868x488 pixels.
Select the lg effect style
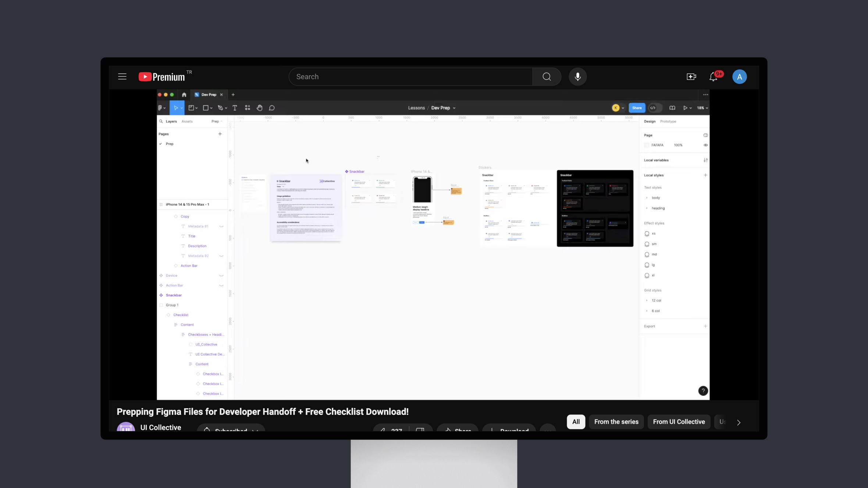pos(650,265)
